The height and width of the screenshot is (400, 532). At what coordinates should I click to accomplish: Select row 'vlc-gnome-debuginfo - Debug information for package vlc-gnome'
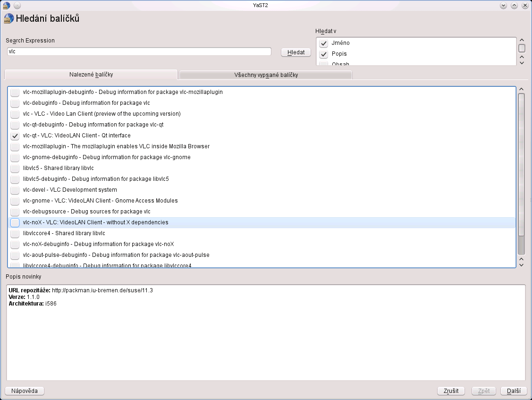(262, 157)
